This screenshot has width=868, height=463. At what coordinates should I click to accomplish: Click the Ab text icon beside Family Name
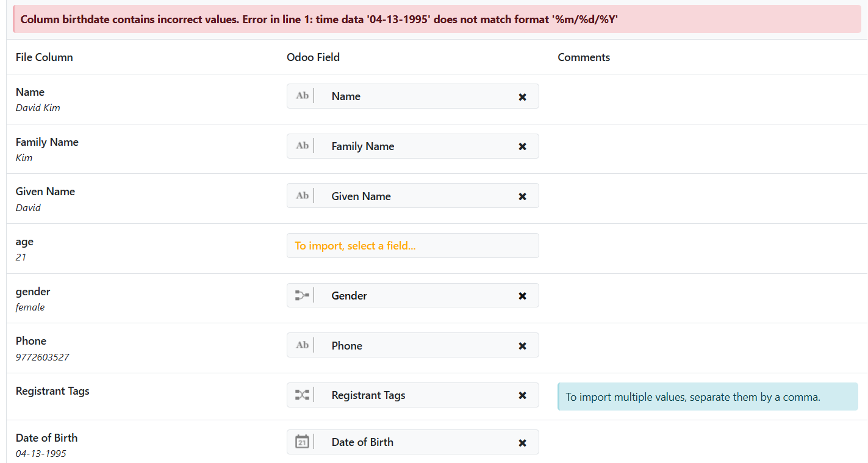click(x=302, y=146)
